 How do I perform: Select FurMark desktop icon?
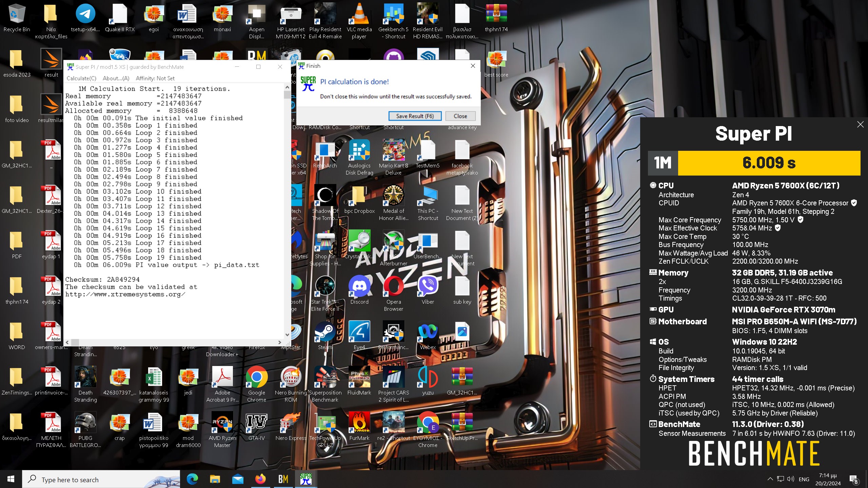tap(359, 427)
